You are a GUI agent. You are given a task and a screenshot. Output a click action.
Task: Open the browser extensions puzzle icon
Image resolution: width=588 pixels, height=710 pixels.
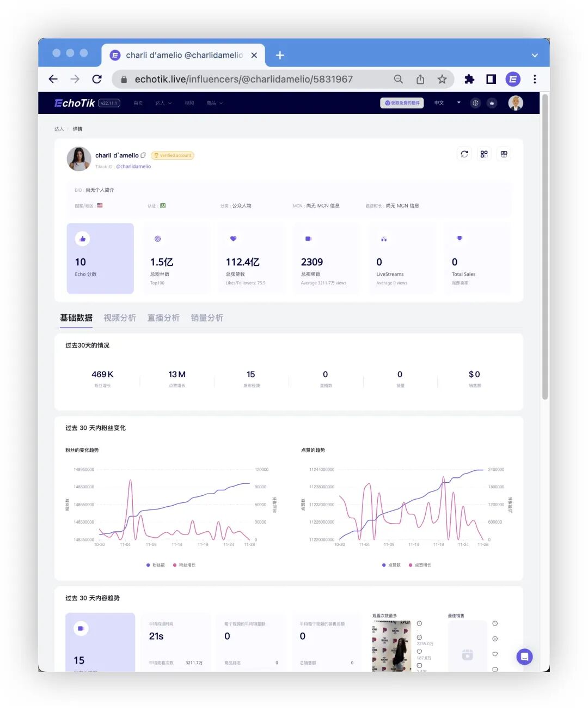(469, 79)
